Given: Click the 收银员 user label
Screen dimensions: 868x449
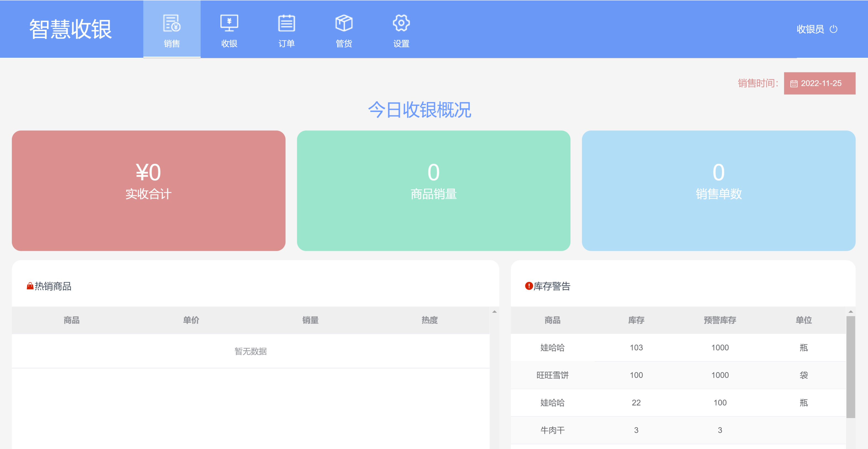Looking at the screenshot, I should tap(810, 29).
